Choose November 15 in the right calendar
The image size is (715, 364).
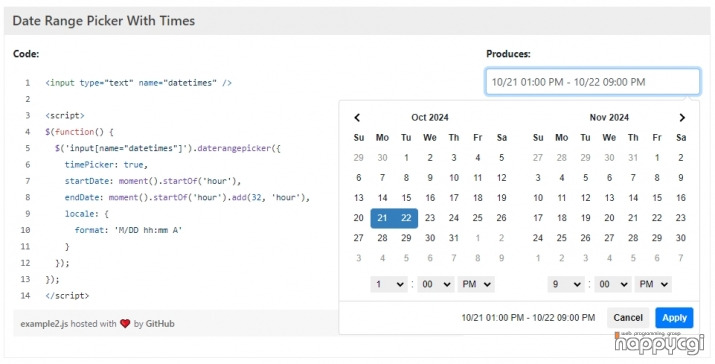(x=657, y=198)
